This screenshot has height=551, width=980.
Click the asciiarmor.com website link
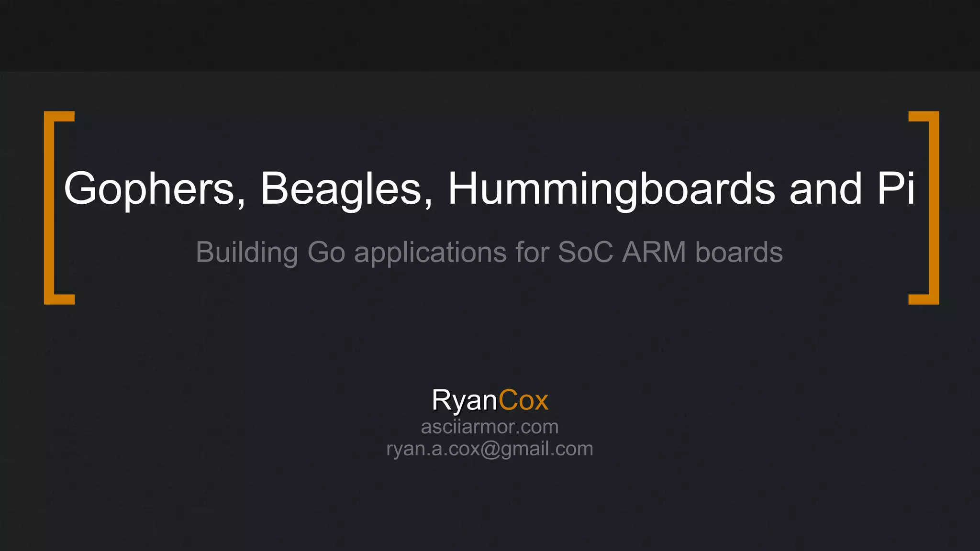coord(490,427)
